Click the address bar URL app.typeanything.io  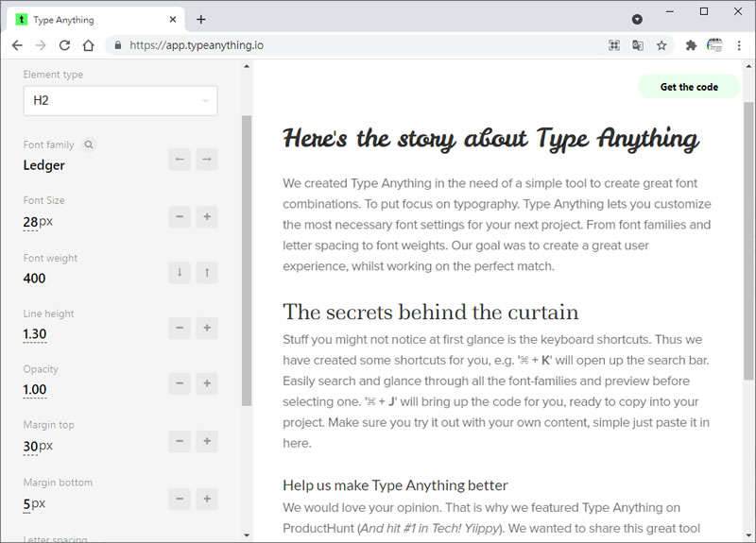197,45
